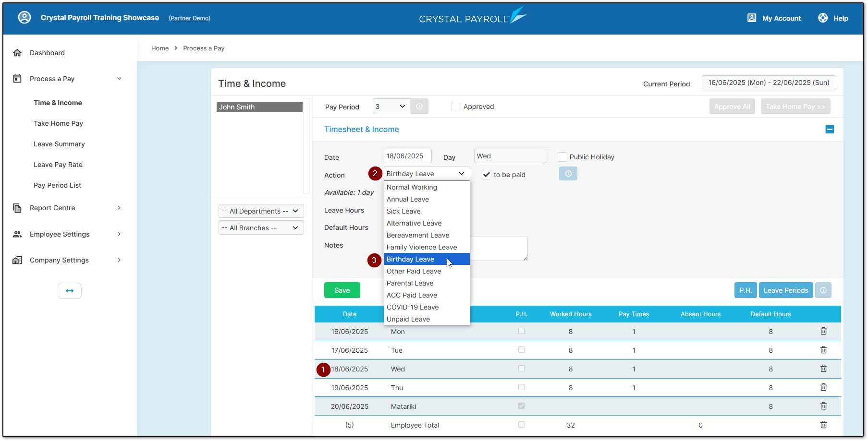Choose highlighted Birthday Leave option
This screenshot has width=868, height=441.
427,259
